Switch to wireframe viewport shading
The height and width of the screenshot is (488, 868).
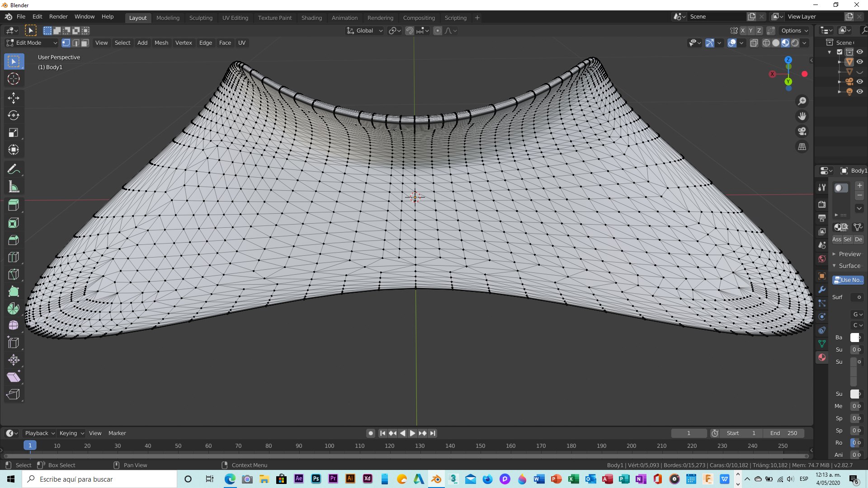(x=766, y=43)
